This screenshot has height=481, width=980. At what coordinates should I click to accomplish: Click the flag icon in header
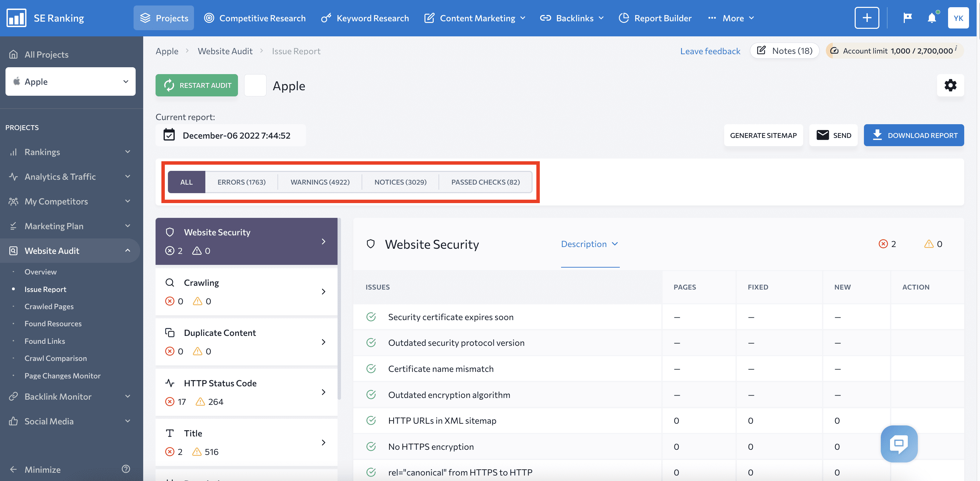[x=908, y=18]
